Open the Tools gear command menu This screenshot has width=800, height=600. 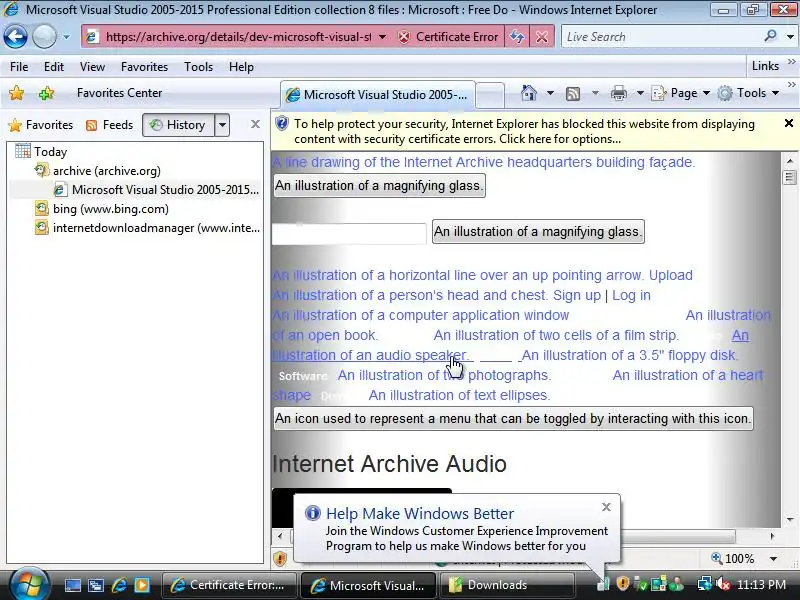click(x=748, y=93)
